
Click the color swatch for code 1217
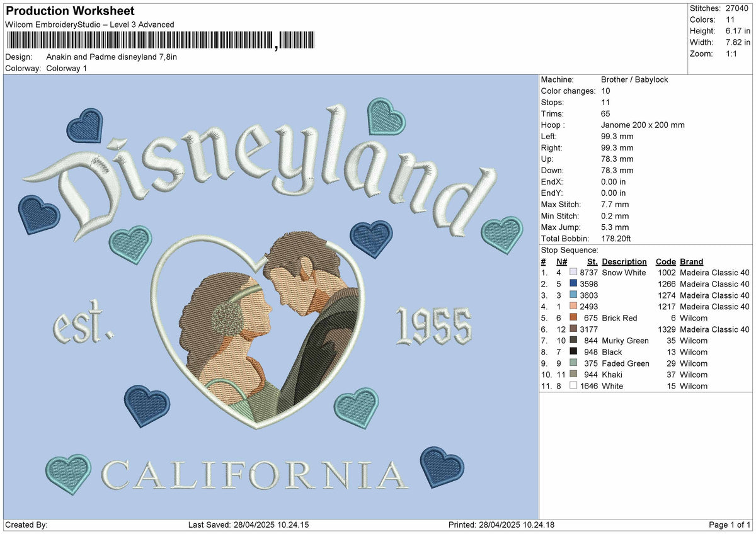click(x=573, y=307)
